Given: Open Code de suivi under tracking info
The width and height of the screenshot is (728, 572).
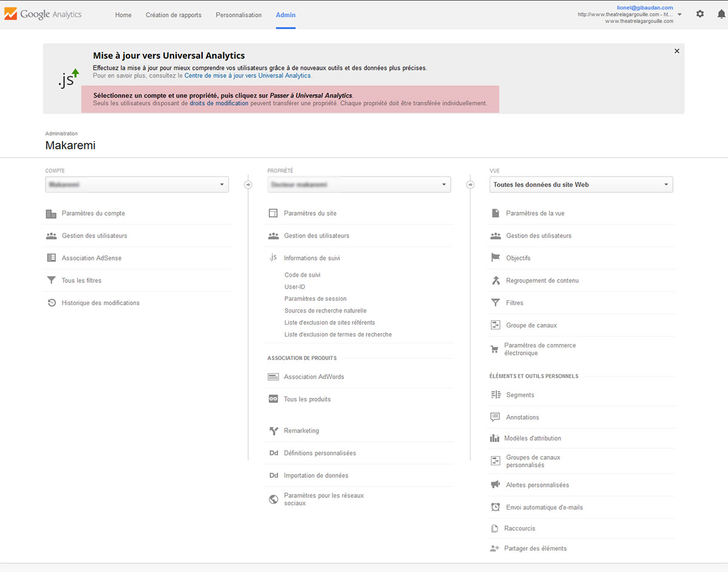Looking at the screenshot, I should click(x=302, y=275).
